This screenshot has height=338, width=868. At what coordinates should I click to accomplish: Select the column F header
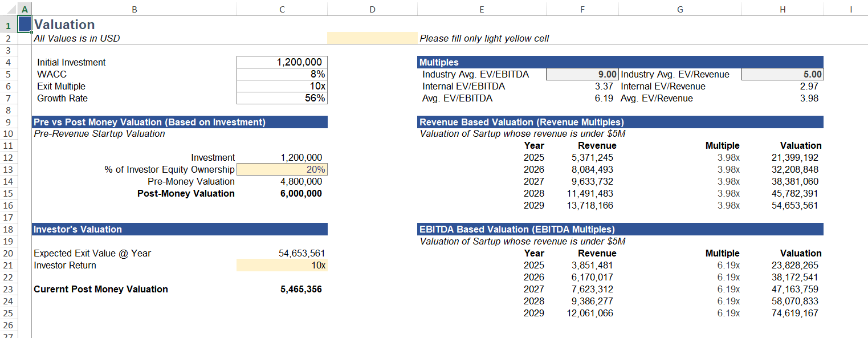(x=582, y=9)
